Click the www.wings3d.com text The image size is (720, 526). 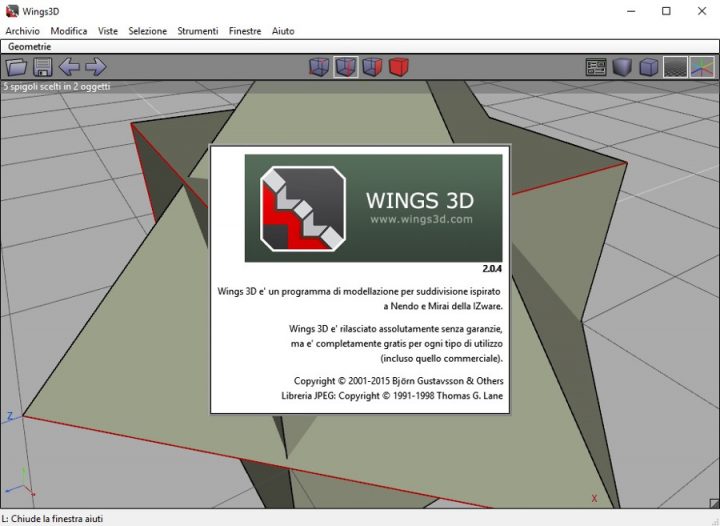422,219
